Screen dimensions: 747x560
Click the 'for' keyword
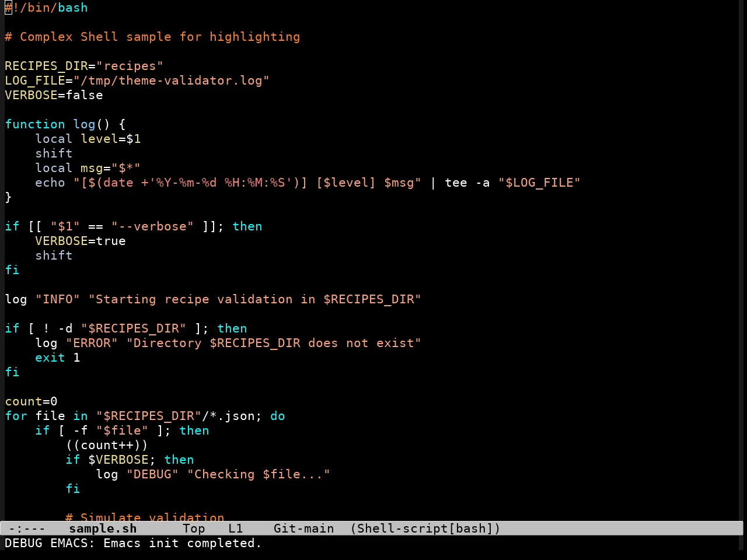[x=16, y=416]
